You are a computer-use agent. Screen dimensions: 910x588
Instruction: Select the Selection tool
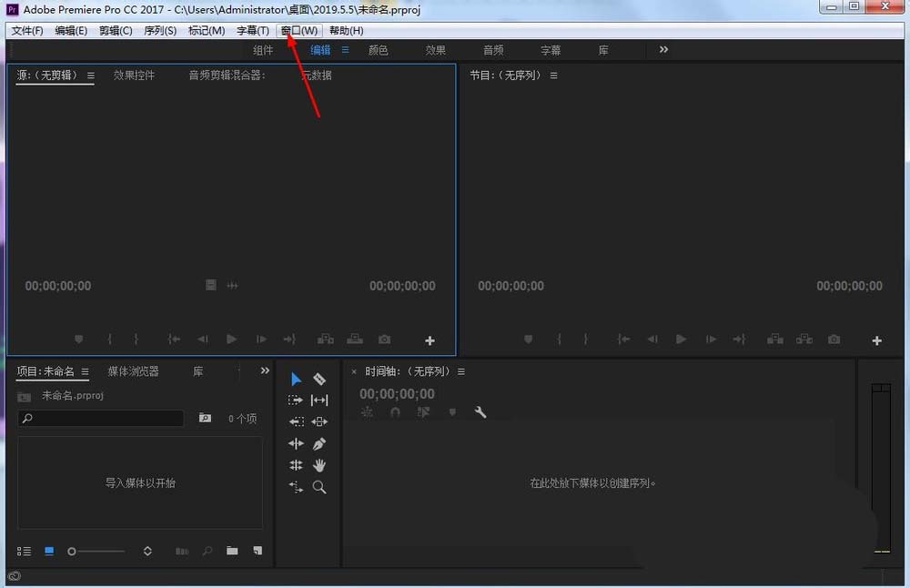pyautogui.click(x=295, y=380)
